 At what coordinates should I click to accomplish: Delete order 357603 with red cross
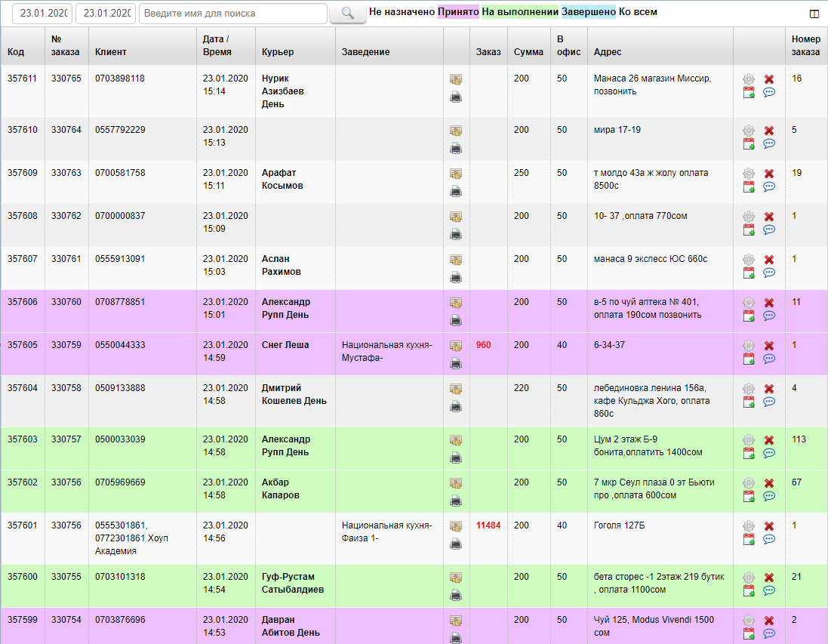pos(769,440)
